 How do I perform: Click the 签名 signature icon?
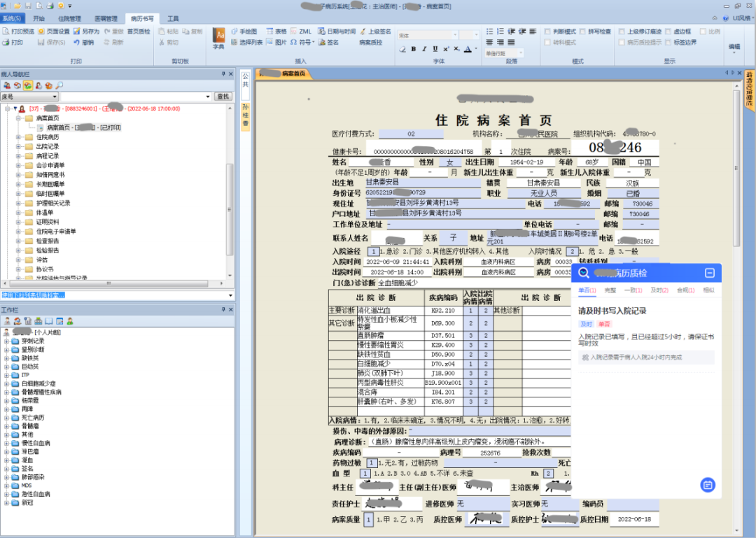click(321, 42)
